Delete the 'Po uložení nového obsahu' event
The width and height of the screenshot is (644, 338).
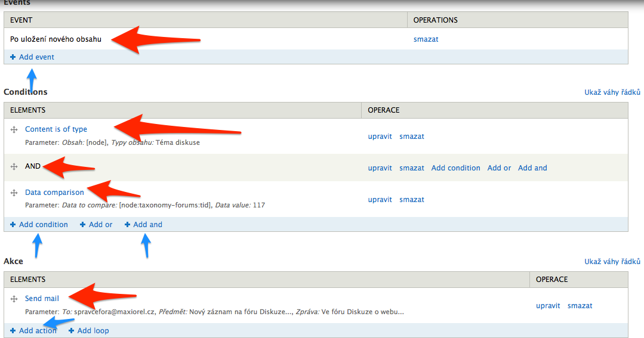(426, 40)
